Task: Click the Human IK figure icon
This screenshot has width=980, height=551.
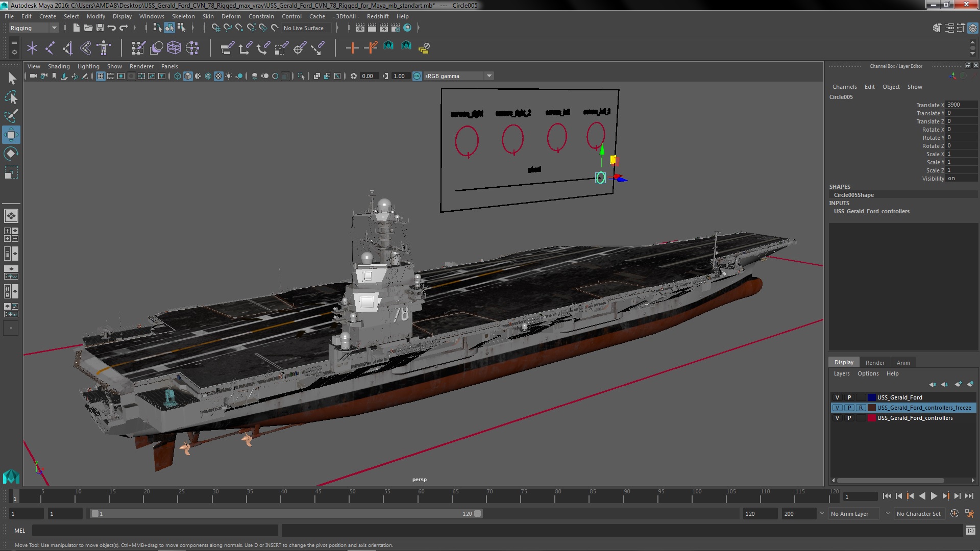Action: [x=104, y=48]
